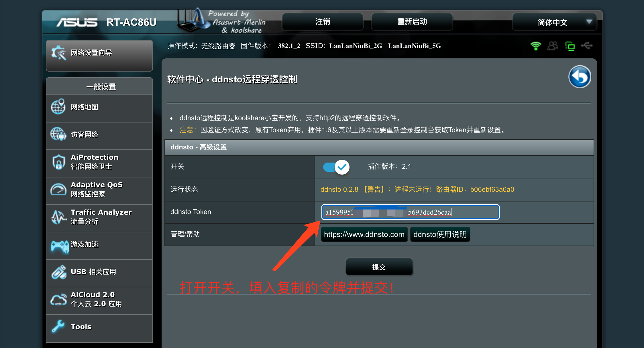Click the Traffic Analyzer waveform icon

coord(59,217)
